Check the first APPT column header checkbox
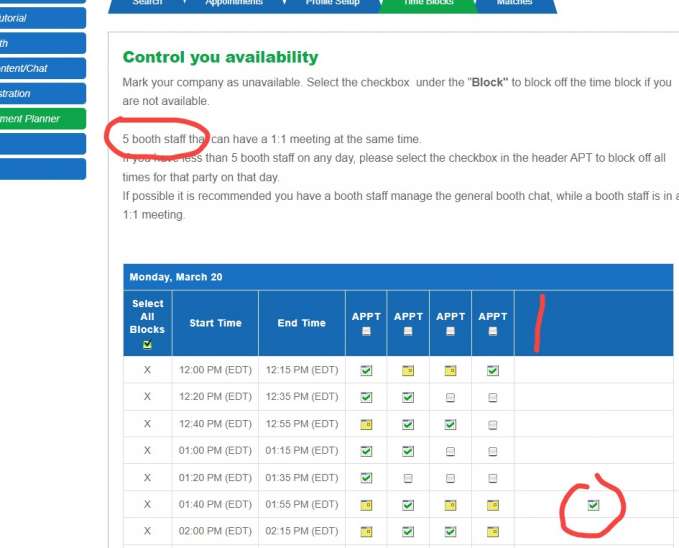 (x=366, y=331)
